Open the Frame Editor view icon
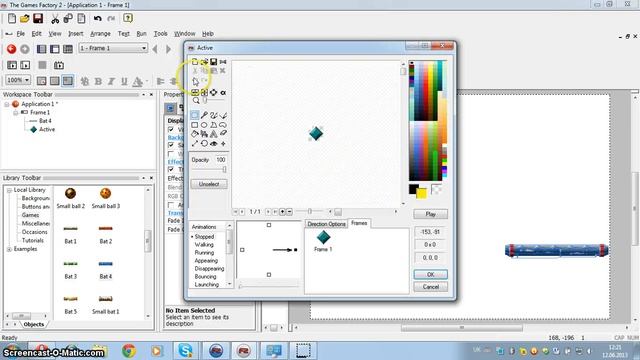The image size is (640, 360). [x=55, y=49]
